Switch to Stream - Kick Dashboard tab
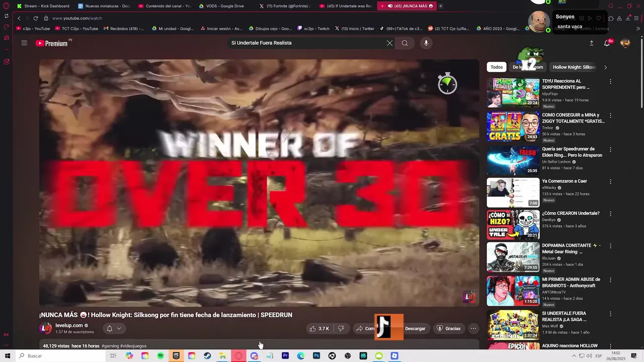The height and width of the screenshot is (362, 644). pos(43,6)
